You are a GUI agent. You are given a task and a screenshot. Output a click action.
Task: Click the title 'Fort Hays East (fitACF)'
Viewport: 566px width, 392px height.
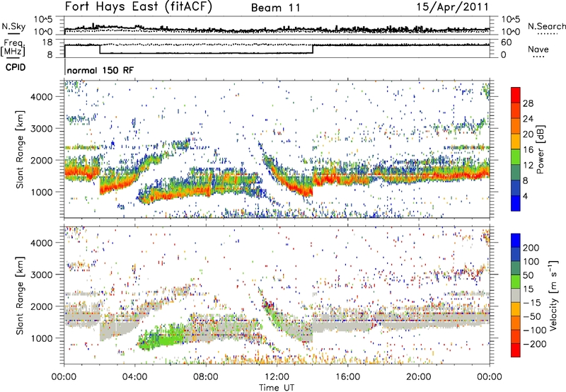[x=139, y=7]
